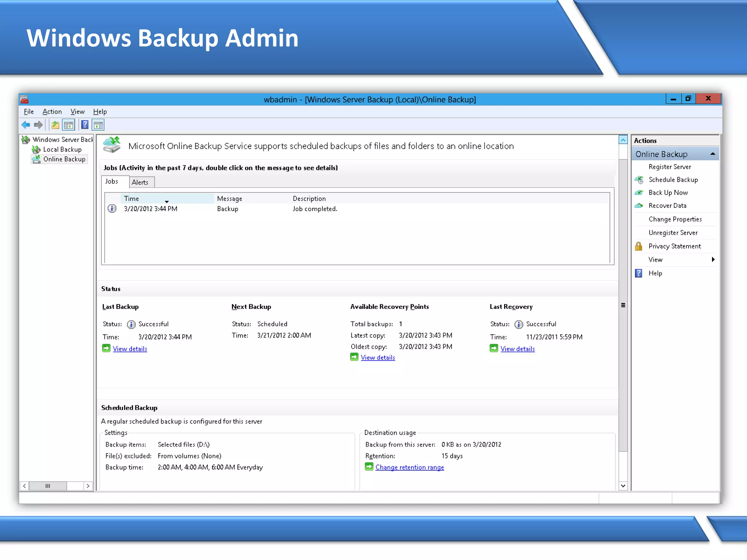Collapse the Online Backup actions section

(x=713, y=154)
